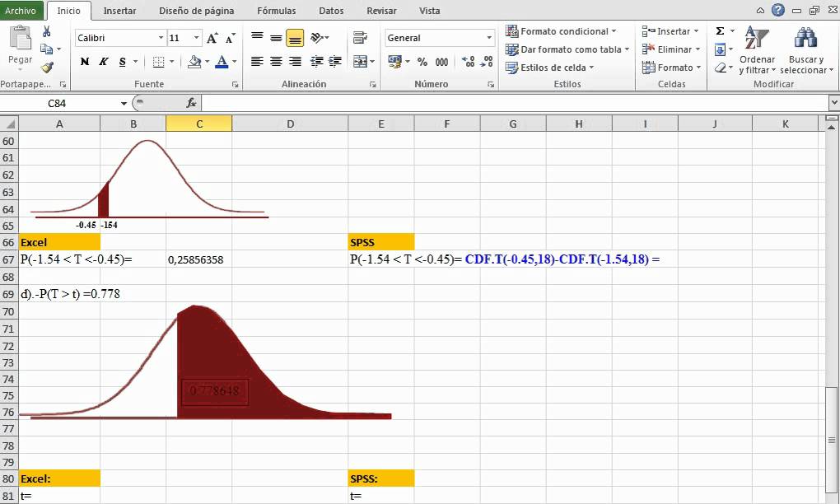Open the General number format dropdown
Screen dimensions: 840x504
[x=489, y=38]
